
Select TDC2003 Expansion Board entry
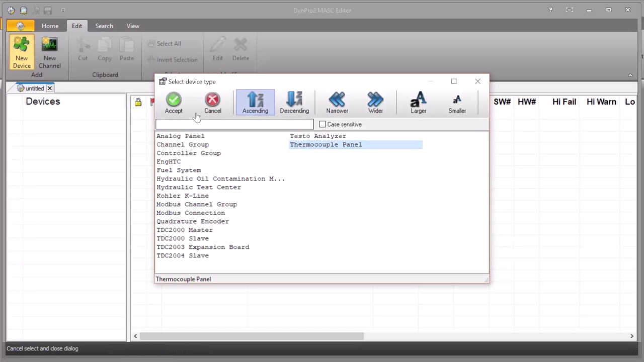(203, 247)
